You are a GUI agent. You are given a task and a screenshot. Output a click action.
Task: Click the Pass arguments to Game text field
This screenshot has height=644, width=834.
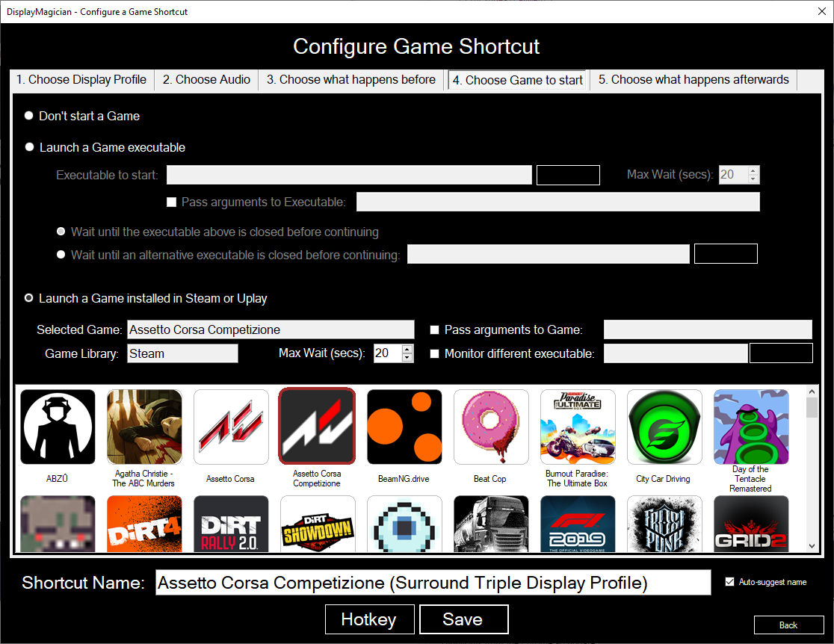[x=708, y=329]
